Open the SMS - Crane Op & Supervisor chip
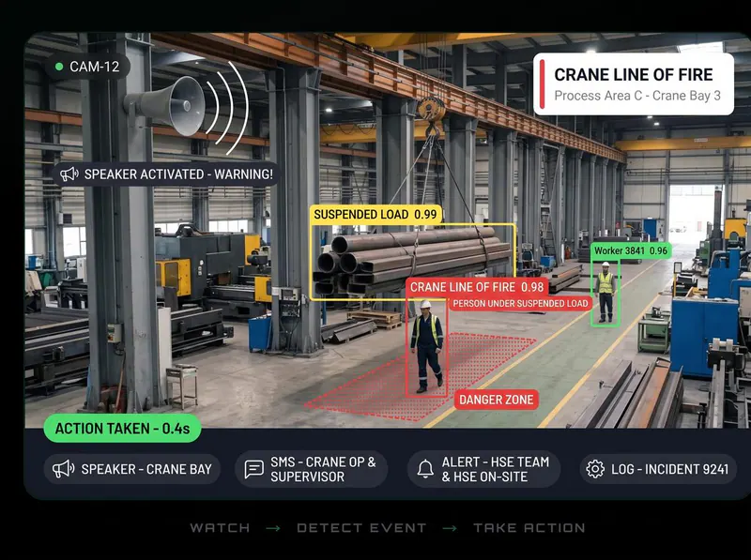 pos(311,469)
